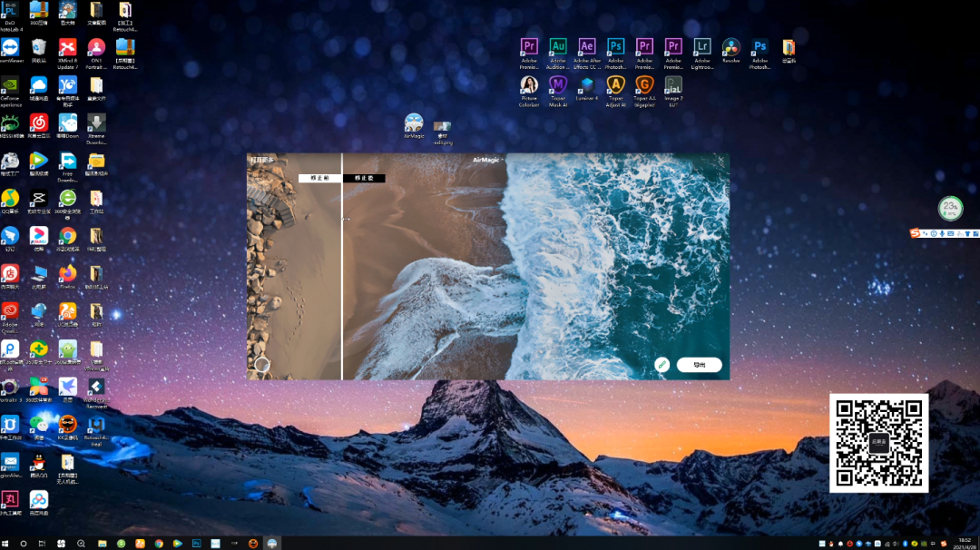
Task: Click the before/after divider handle on the image
Action: pos(344,219)
